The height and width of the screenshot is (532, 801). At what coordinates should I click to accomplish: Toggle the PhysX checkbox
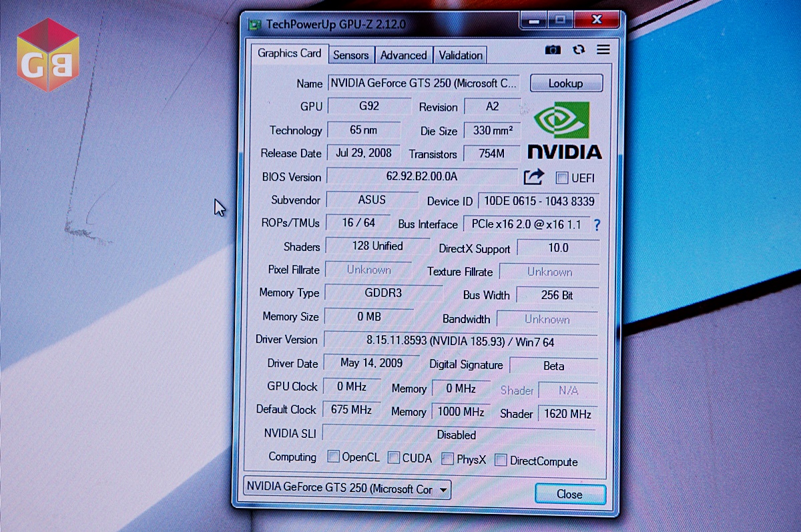pyautogui.click(x=447, y=459)
